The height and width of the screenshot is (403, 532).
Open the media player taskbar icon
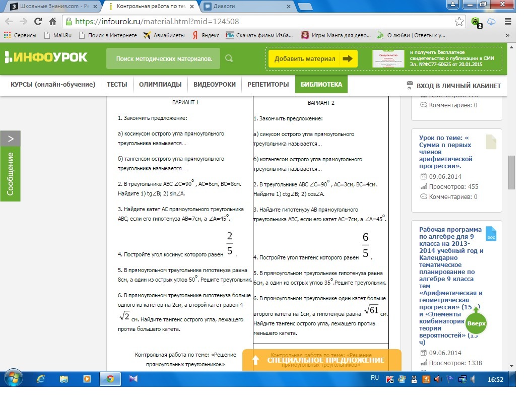[x=87, y=379]
